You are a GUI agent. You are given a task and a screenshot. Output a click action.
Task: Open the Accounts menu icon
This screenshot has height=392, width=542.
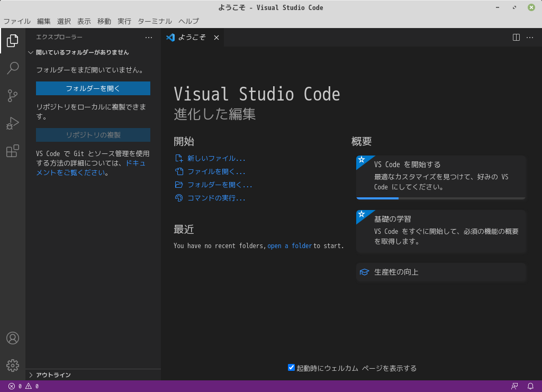click(x=13, y=338)
